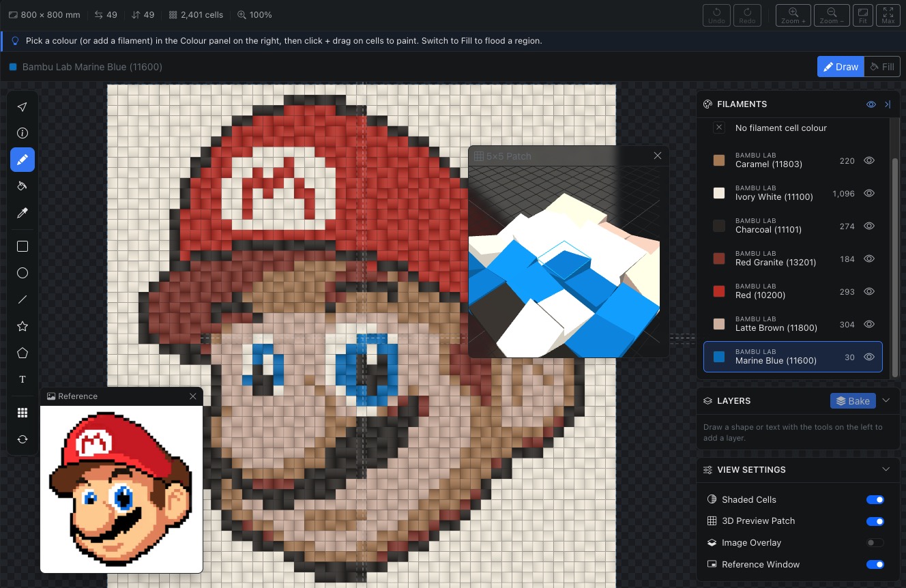This screenshot has height=588, width=906.
Task: Click the horizontal 49 columns readout
Action: point(106,15)
